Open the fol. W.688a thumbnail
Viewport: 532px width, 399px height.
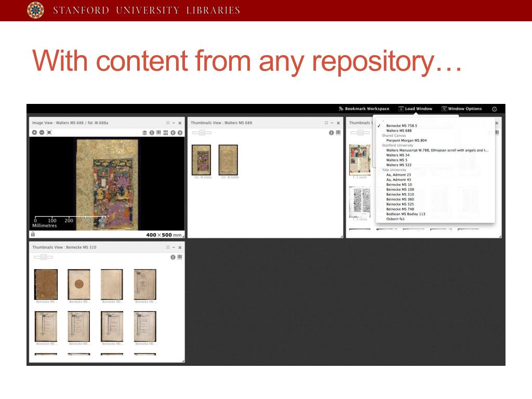pyautogui.click(x=201, y=160)
